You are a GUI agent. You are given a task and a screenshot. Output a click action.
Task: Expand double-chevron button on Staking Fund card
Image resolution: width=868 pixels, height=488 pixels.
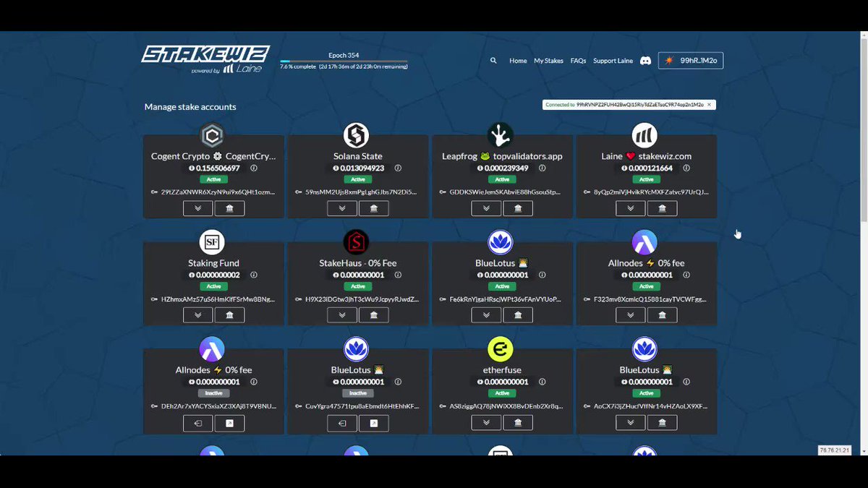[197, 315]
